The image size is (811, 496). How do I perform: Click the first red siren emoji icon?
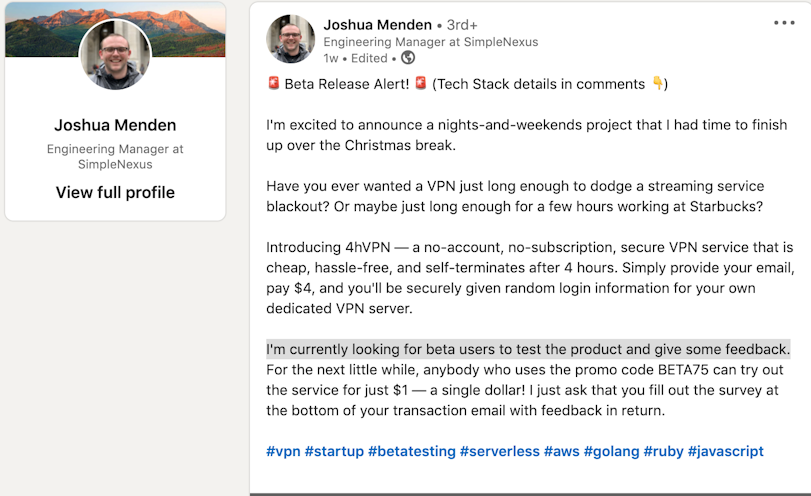click(x=273, y=84)
